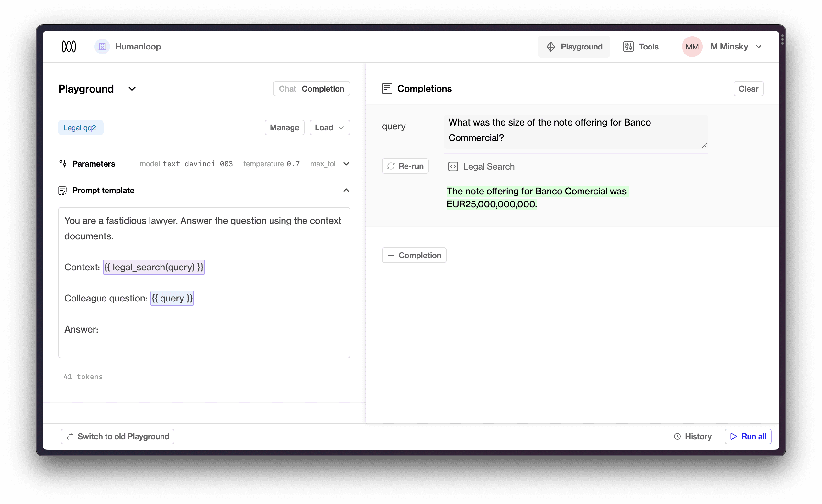Click the Parameters sliders icon
Viewport: 822px width, 504px height.
pos(62,163)
